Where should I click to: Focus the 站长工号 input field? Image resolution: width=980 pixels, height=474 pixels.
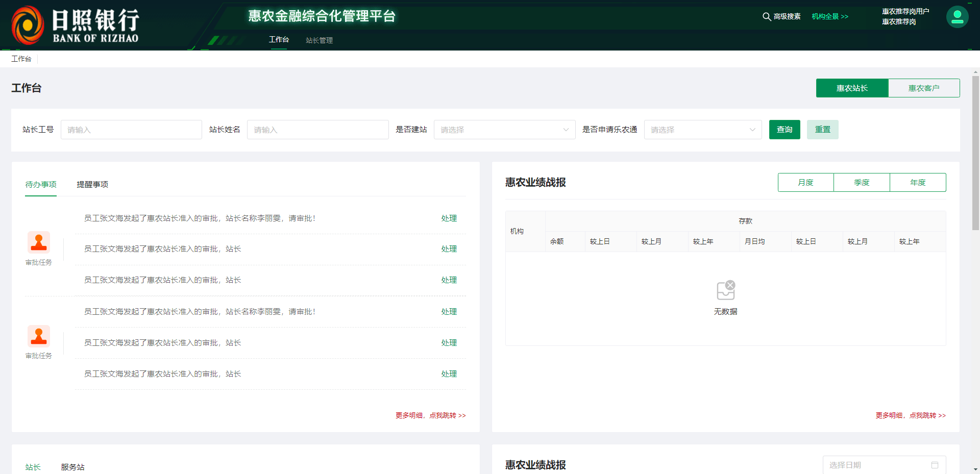[131, 130]
